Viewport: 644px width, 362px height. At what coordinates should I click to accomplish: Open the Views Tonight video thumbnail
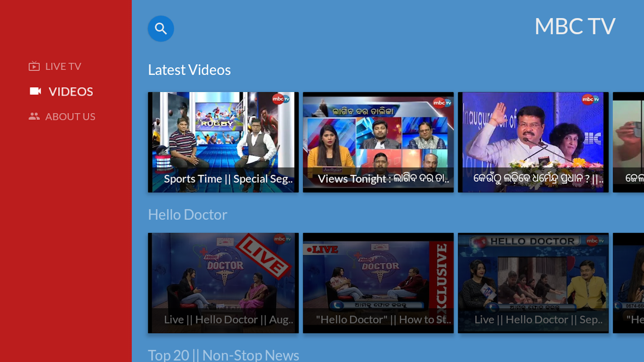click(378, 142)
